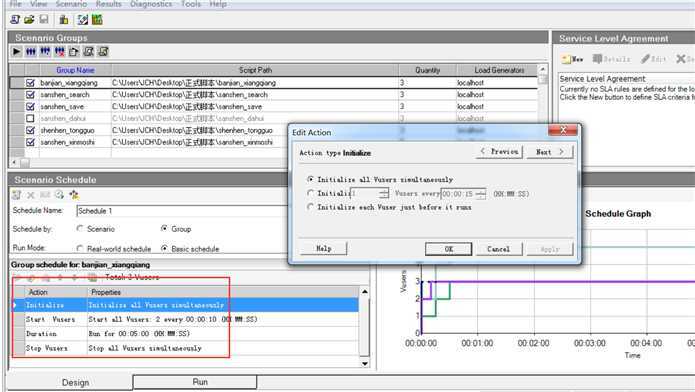This screenshot has height=392, width=695.
Task: Click Scenario Groups table scroll-up arrow
Action: [542, 70]
